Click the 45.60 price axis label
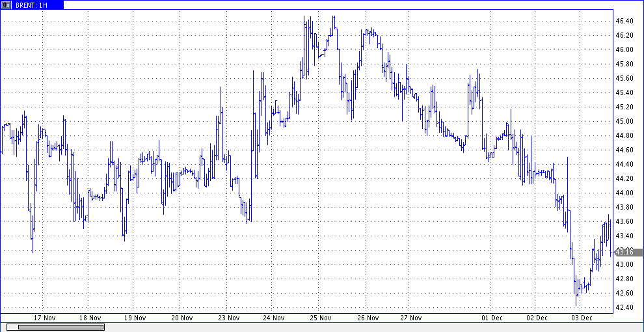The height and width of the screenshot is (332, 644). (x=623, y=79)
